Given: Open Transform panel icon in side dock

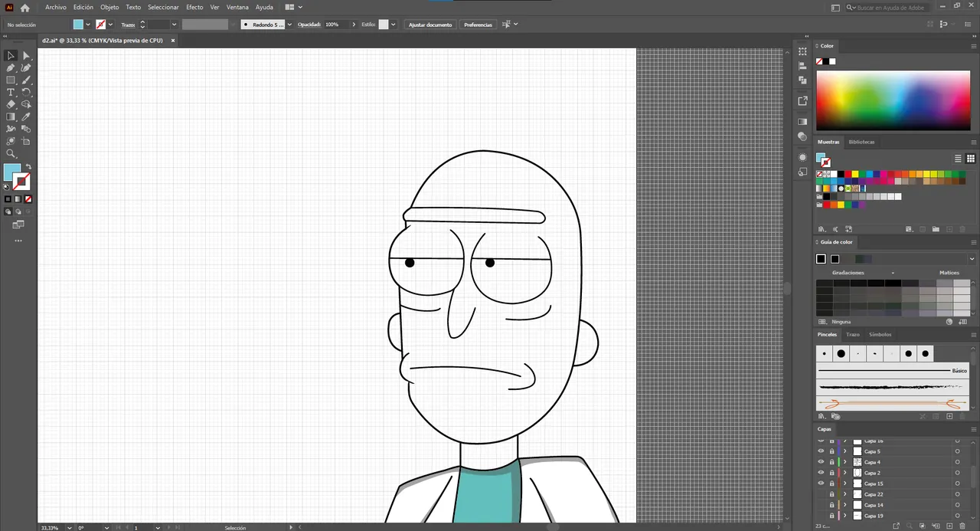Looking at the screenshot, I should [x=802, y=51].
